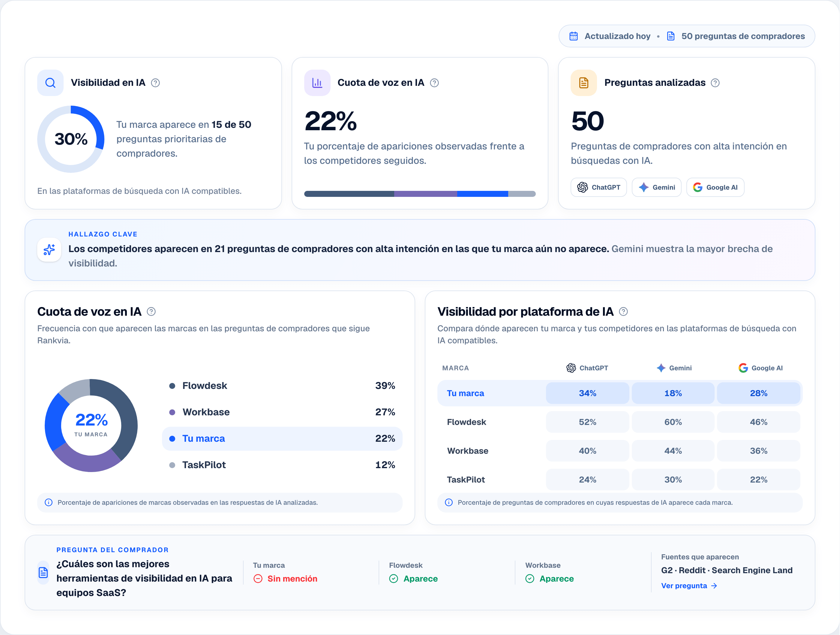The width and height of the screenshot is (840, 635).
Task: Select the Gemini platform chip
Action: [x=656, y=187]
